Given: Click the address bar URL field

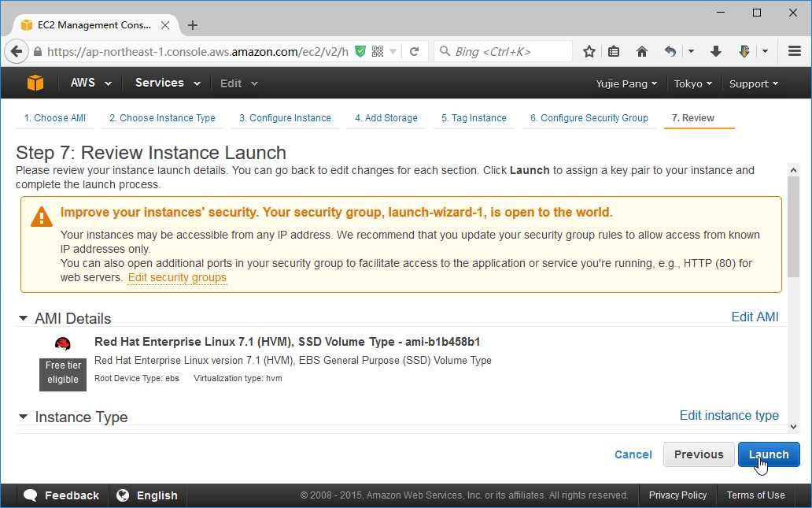Looking at the screenshot, I should pyautogui.click(x=197, y=51).
